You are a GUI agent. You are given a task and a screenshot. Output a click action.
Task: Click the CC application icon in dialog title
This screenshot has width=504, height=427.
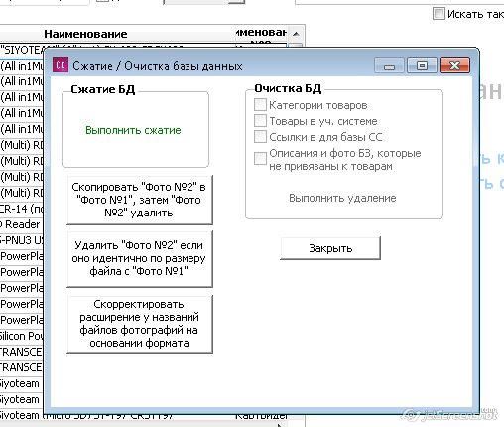pyautogui.click(x=61, y=65)
